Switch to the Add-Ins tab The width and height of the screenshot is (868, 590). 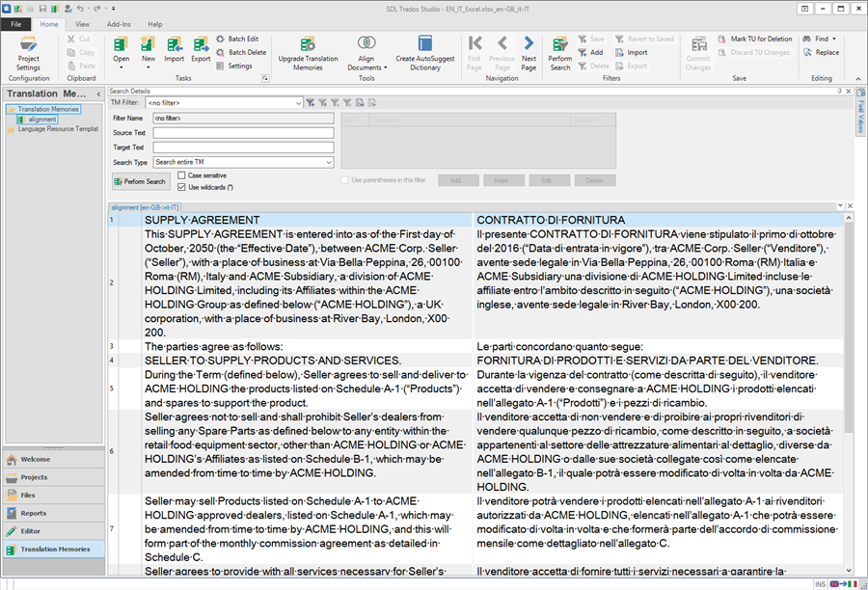tap(119, 24)
